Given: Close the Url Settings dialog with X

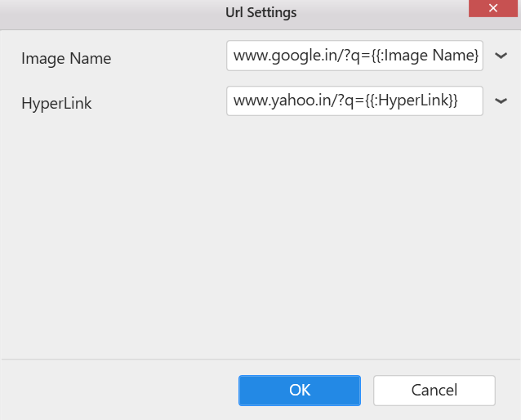Looking at the screenshot, I should tap(494, 8).
